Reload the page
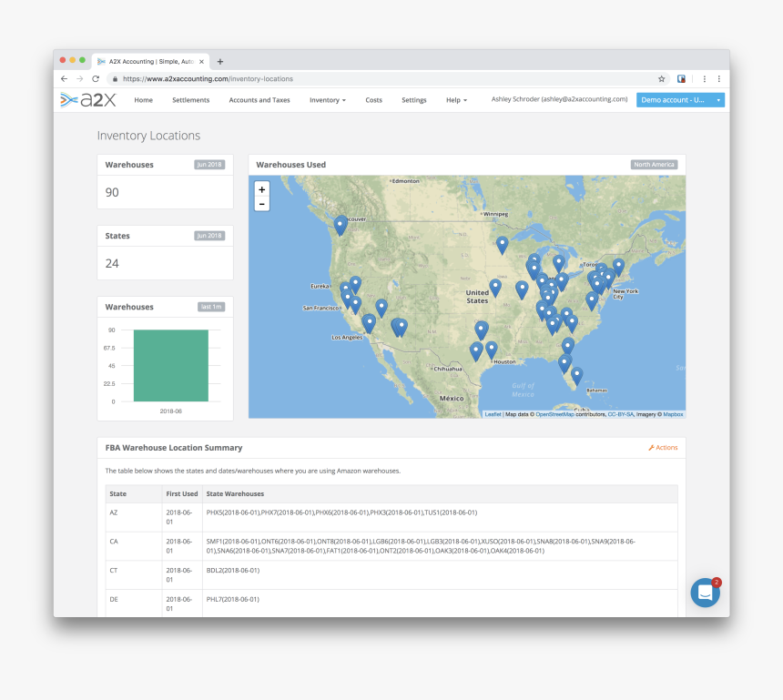Screen dimensions: 783x700 pos(96,79)
